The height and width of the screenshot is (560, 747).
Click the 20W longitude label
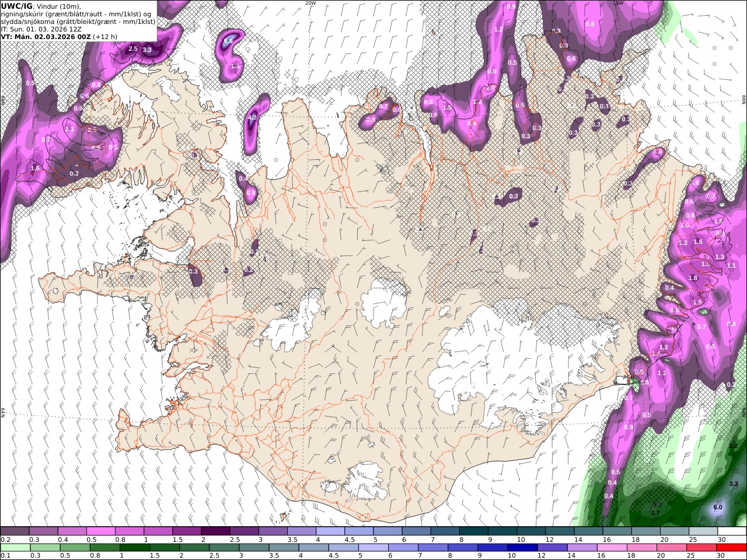[310, 3]
